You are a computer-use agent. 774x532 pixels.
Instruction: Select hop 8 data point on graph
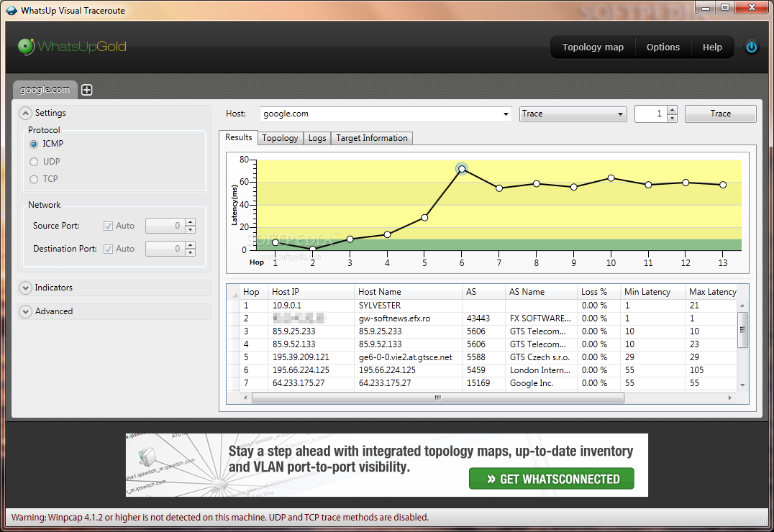tap(537, 183)
